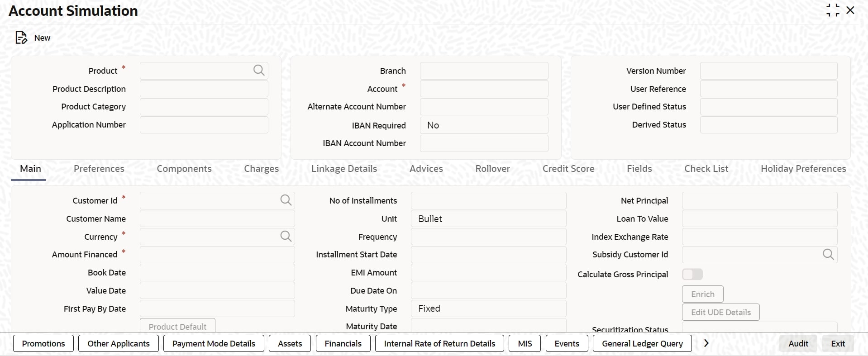Open the Charges tab

(x=262, y=169)
